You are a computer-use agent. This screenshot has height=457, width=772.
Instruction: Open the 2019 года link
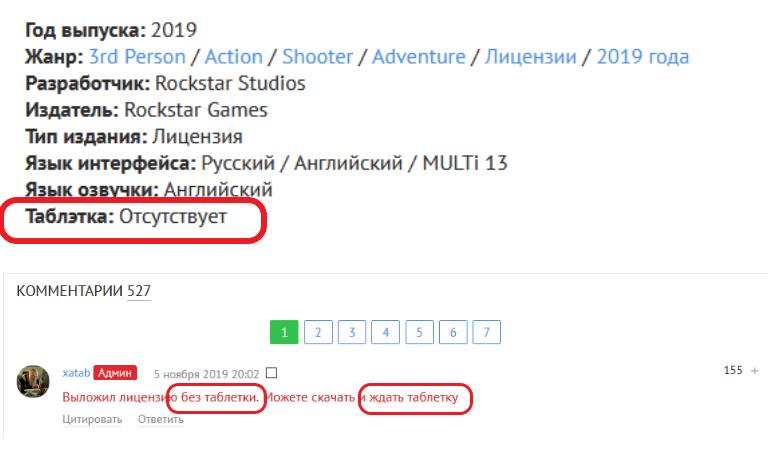[x=642, y=57]
